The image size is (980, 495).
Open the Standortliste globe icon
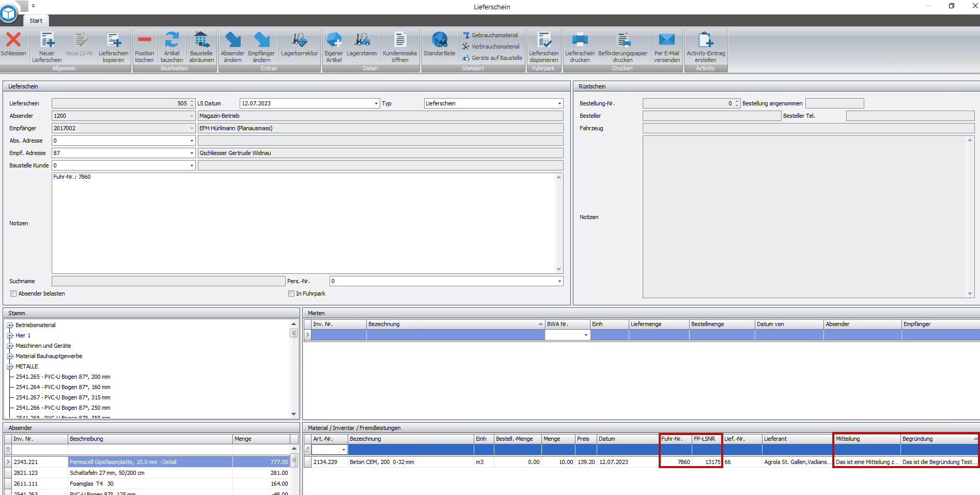440,40
